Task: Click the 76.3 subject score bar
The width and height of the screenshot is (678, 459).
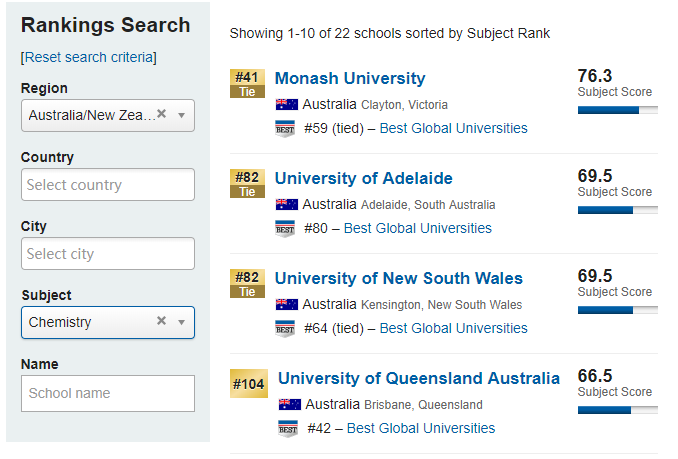Action: 617,110
